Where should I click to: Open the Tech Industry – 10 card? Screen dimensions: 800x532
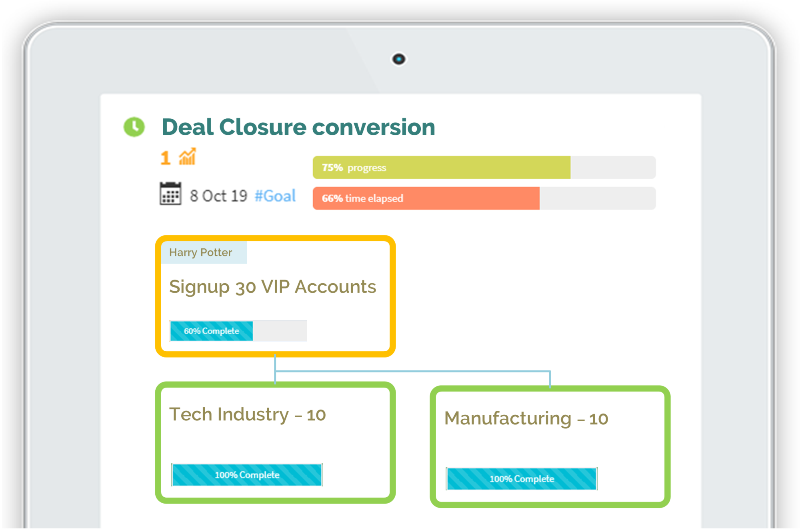(275, 442)
